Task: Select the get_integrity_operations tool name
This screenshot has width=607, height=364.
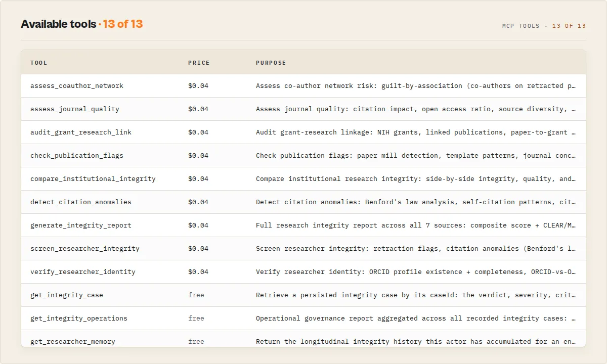Action: point(79,318)
